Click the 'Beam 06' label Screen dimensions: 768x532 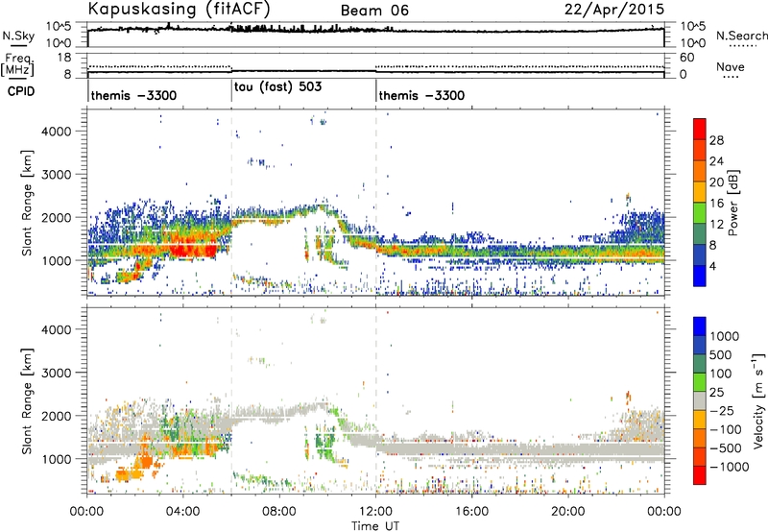[374, 11]
